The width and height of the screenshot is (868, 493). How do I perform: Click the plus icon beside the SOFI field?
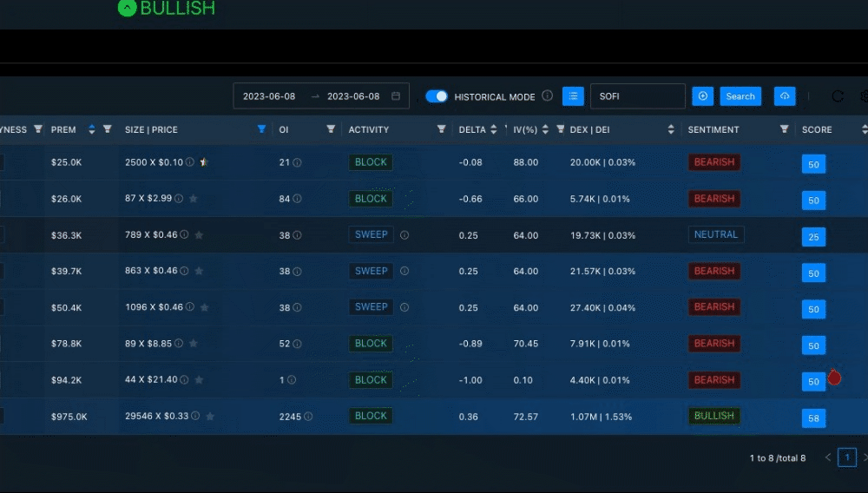pyautogui.click(x=703, y=96)
